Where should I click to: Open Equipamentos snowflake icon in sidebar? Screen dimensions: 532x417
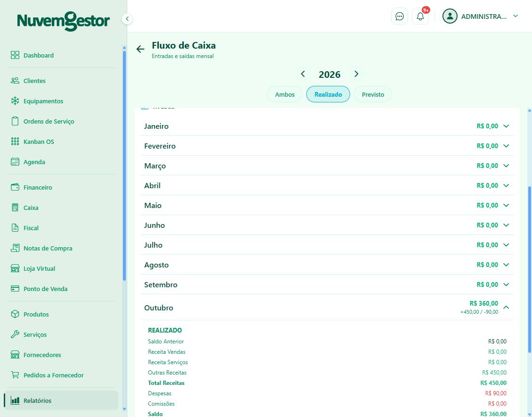[x=15, y=101]
